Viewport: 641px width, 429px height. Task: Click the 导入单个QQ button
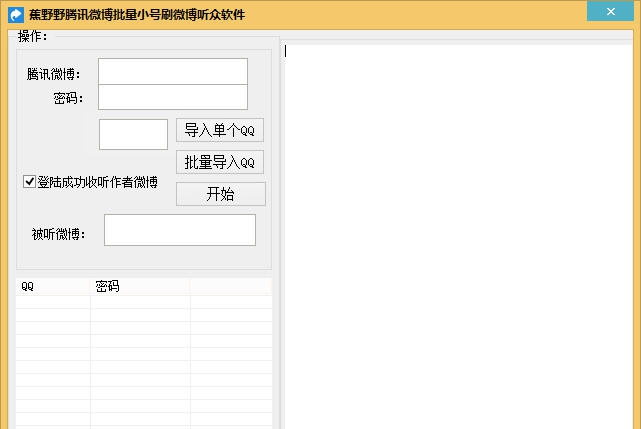[220, 130]
